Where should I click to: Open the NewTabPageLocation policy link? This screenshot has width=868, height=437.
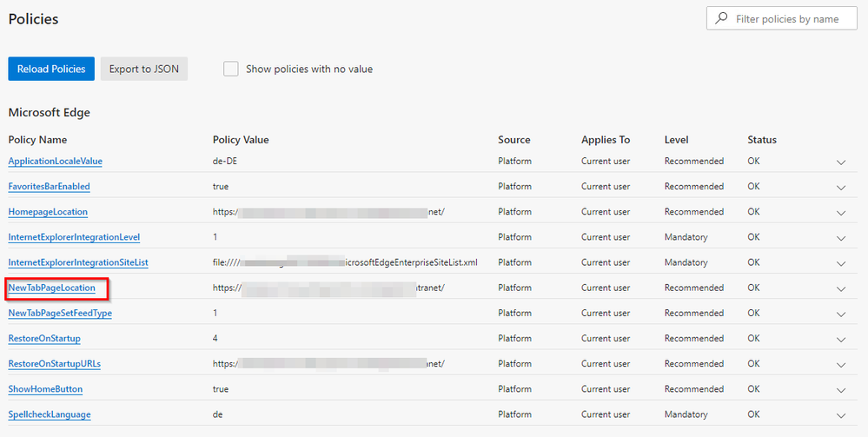[51, 288]
